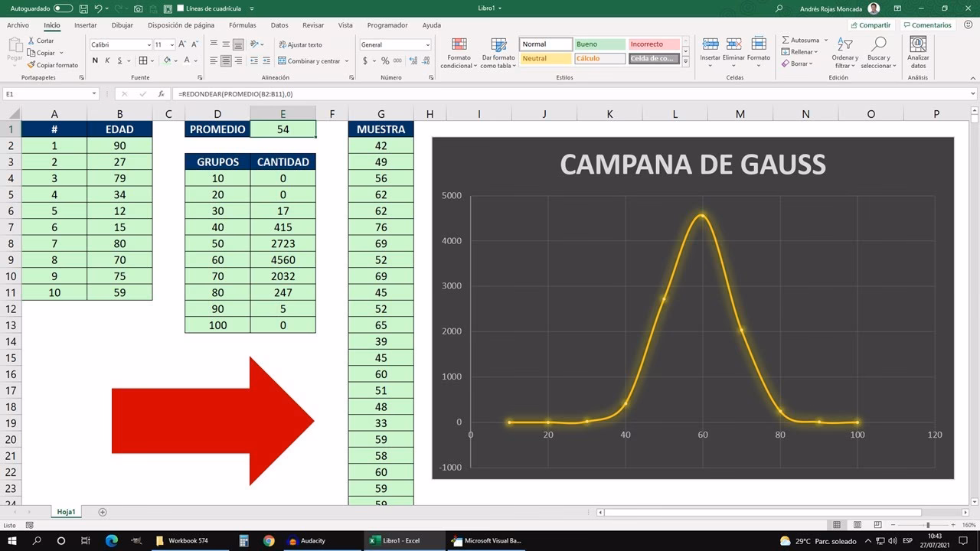Switch to the Fórmulas ribbon tab
This screenshot has height=551, width=980.
click(242, 24)
